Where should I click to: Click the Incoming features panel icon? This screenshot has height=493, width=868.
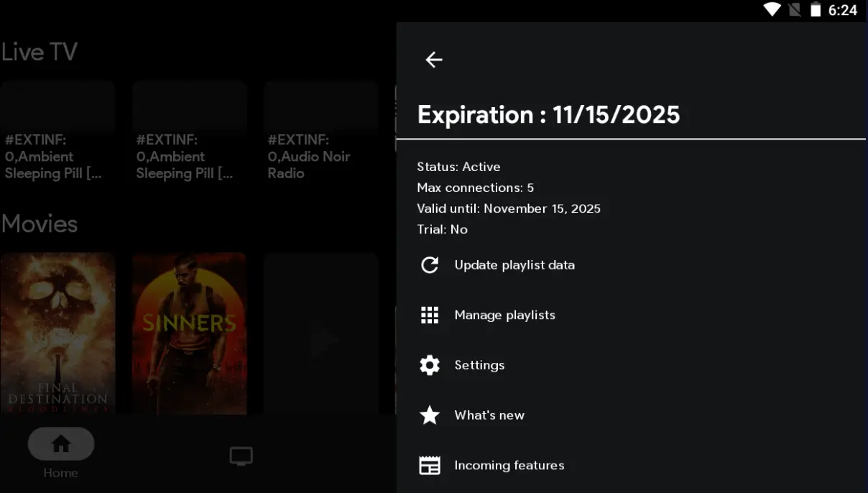pos(430,465)
